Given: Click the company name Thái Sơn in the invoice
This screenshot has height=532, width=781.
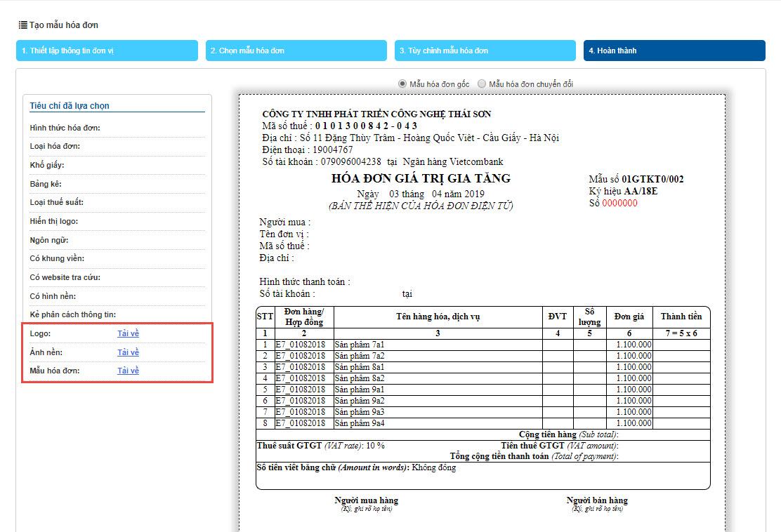Looking at the screenshot, I should click(376, 114).
